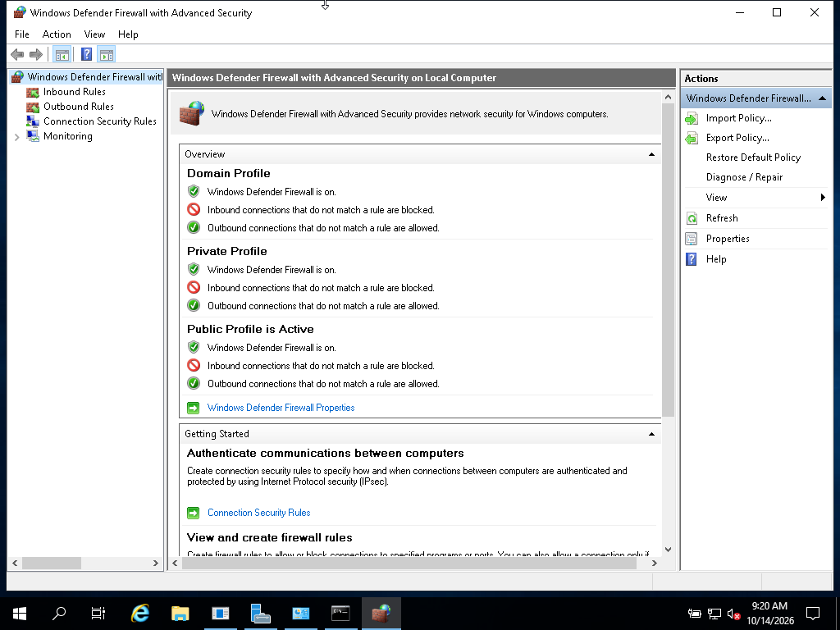Select Connection Security Rules tree item

pyautogui.click(x=99, y=121)
